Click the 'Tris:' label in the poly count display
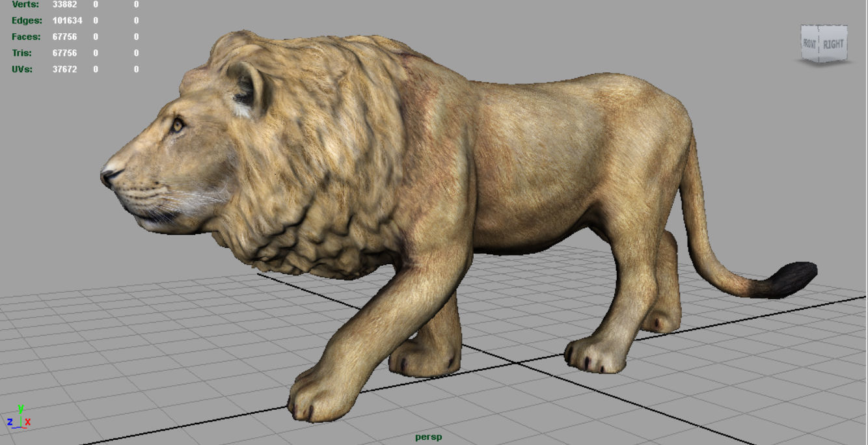The image size is (868, 445). click(22, 53)
